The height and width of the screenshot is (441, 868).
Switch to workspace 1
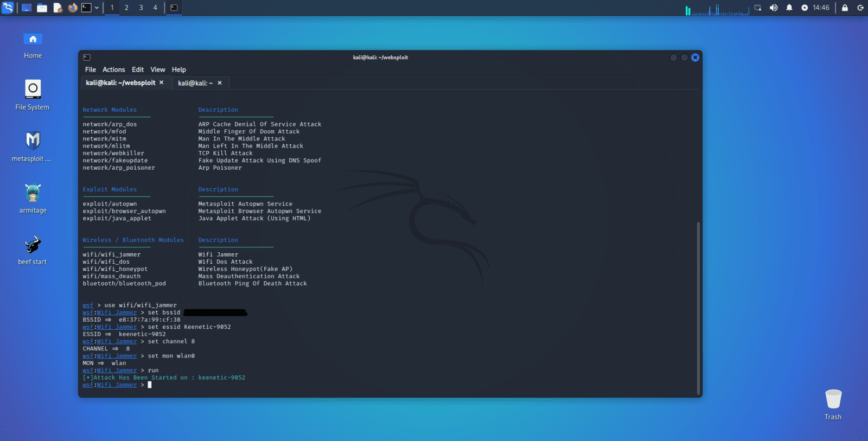tap(112, 8)
